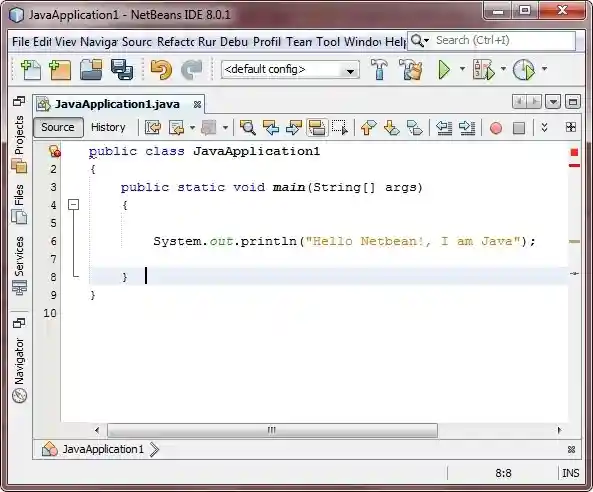Select the JavaApplication1.java tab

pos(117,104)
